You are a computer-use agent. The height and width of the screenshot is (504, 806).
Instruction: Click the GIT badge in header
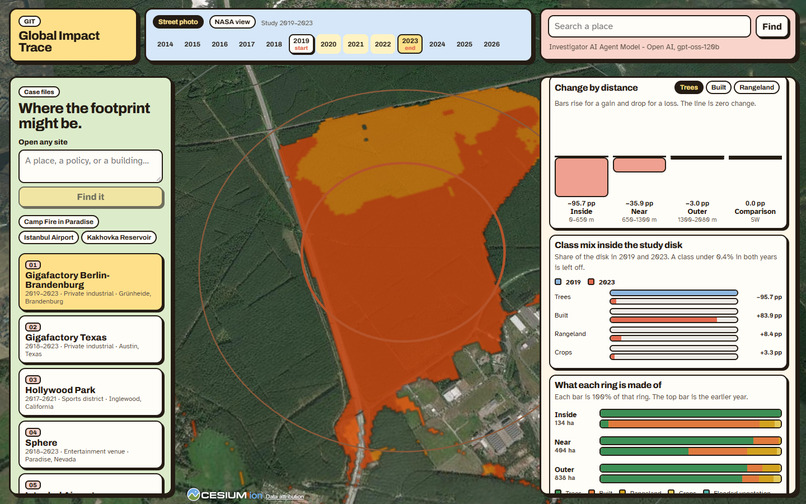tap(30, 22)
